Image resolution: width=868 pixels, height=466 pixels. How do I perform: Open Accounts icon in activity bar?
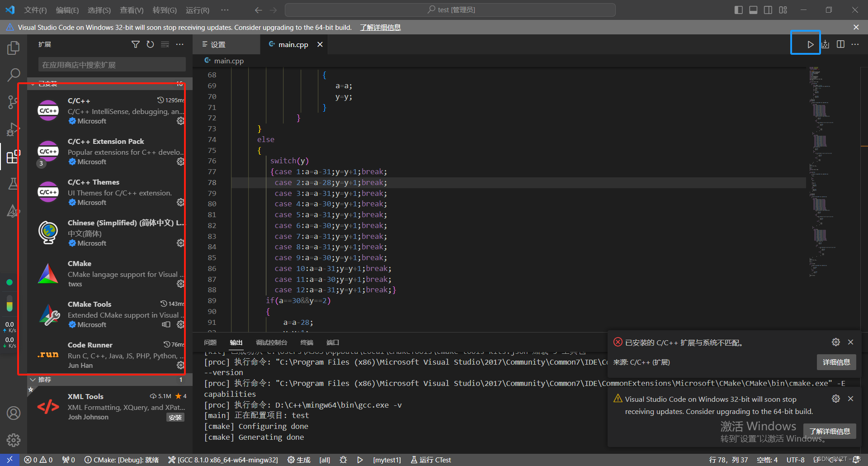14,413
